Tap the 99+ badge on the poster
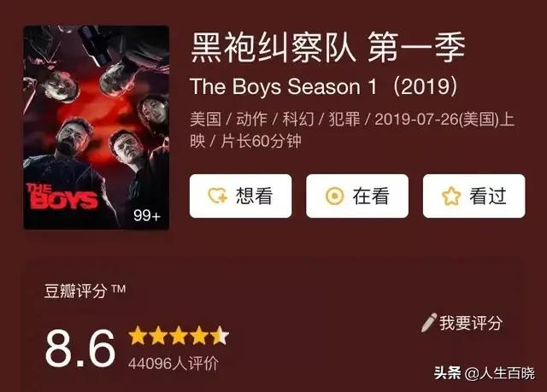 (147, 215)
